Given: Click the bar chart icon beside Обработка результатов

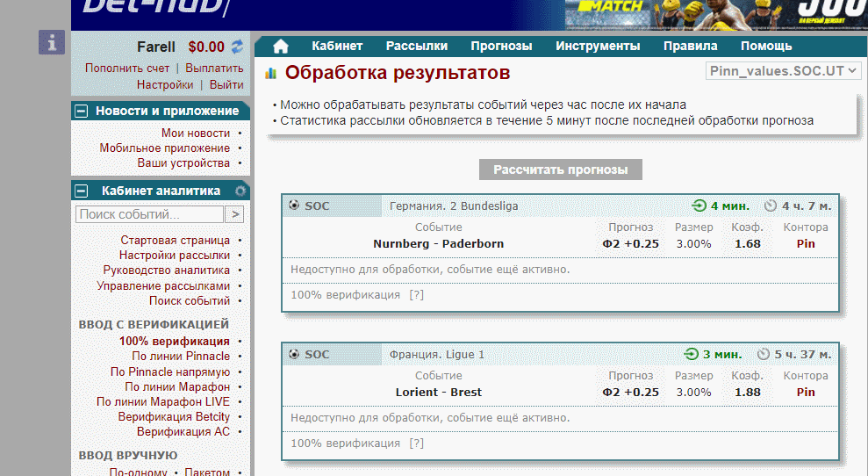Looking at the screenshot, I should 270,73.
